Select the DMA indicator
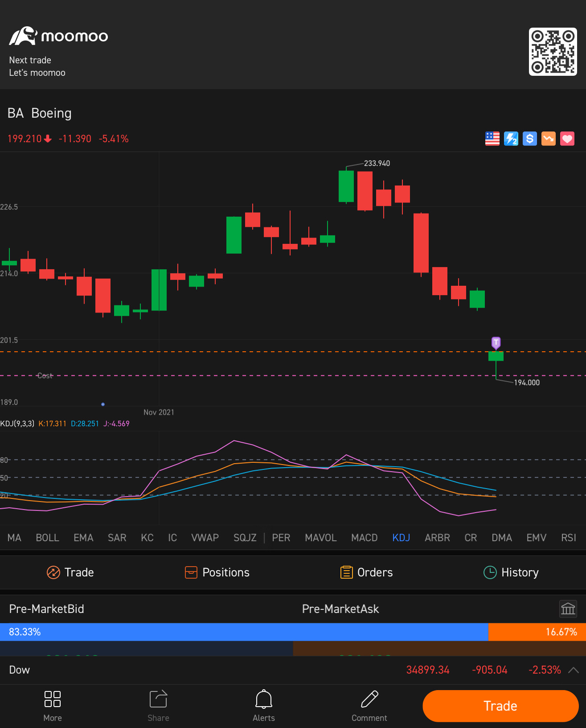 tap(502, 538)
